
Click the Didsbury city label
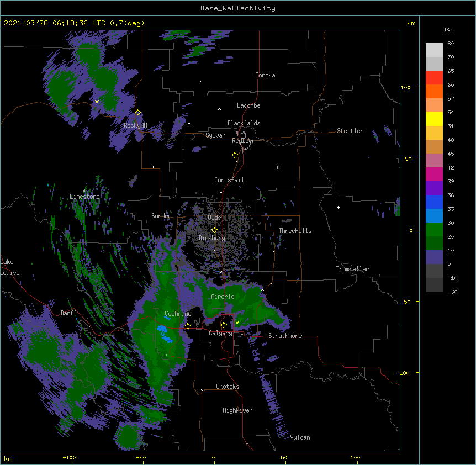212,238
